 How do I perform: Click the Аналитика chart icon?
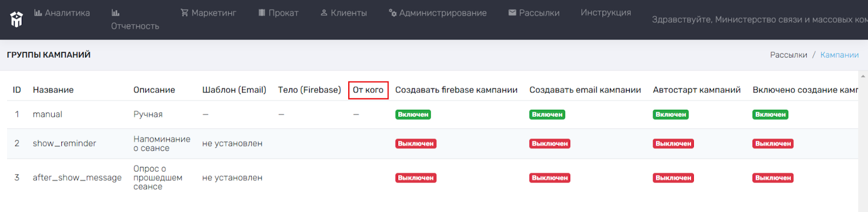tap(38, 13)
